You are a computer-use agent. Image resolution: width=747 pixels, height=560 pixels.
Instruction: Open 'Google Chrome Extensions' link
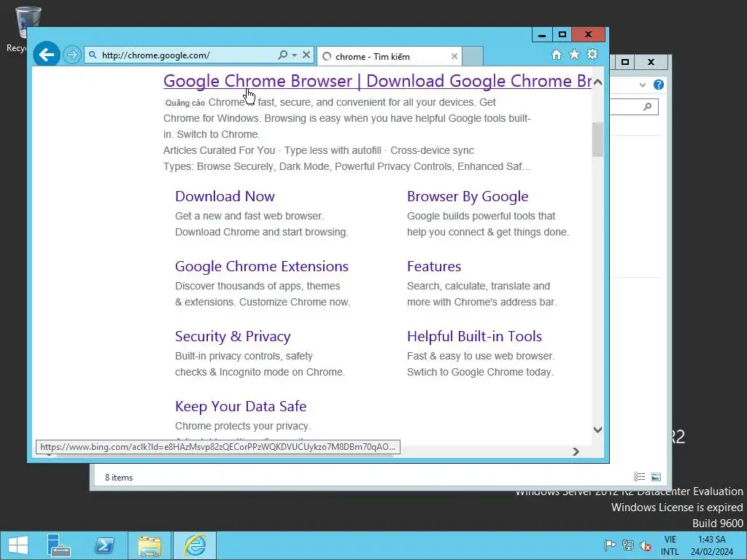262,266
